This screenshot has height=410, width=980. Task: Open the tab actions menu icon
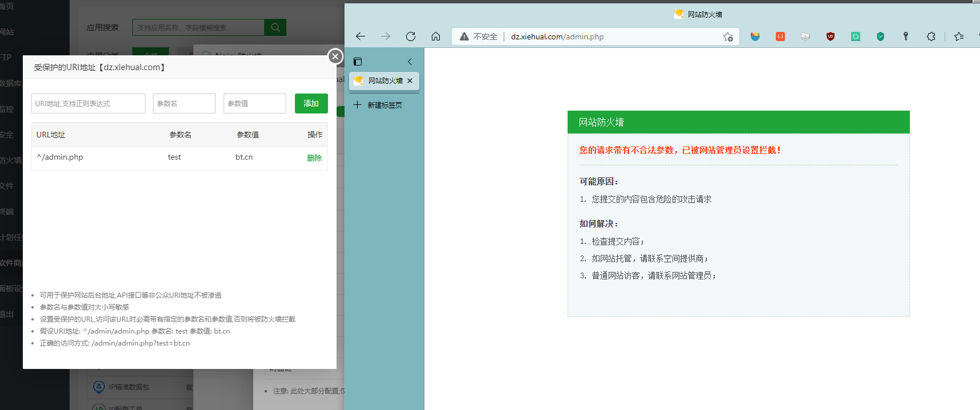coord(358,62)
